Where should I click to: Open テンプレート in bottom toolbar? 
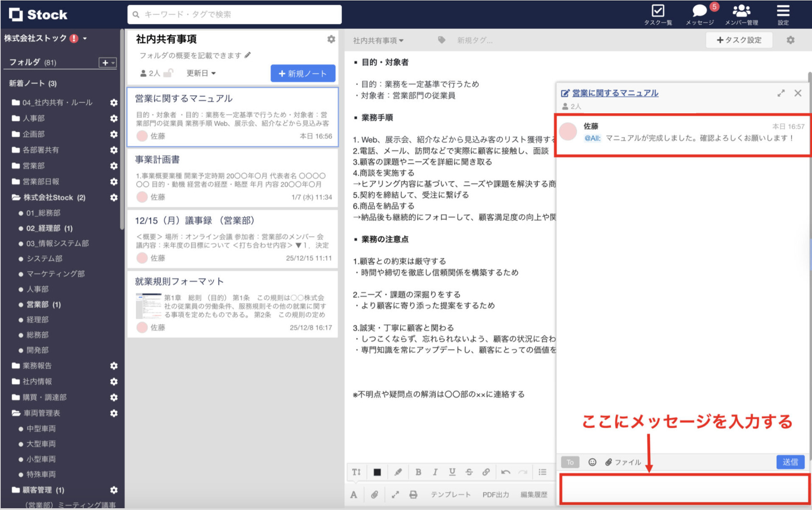(451, 494)
